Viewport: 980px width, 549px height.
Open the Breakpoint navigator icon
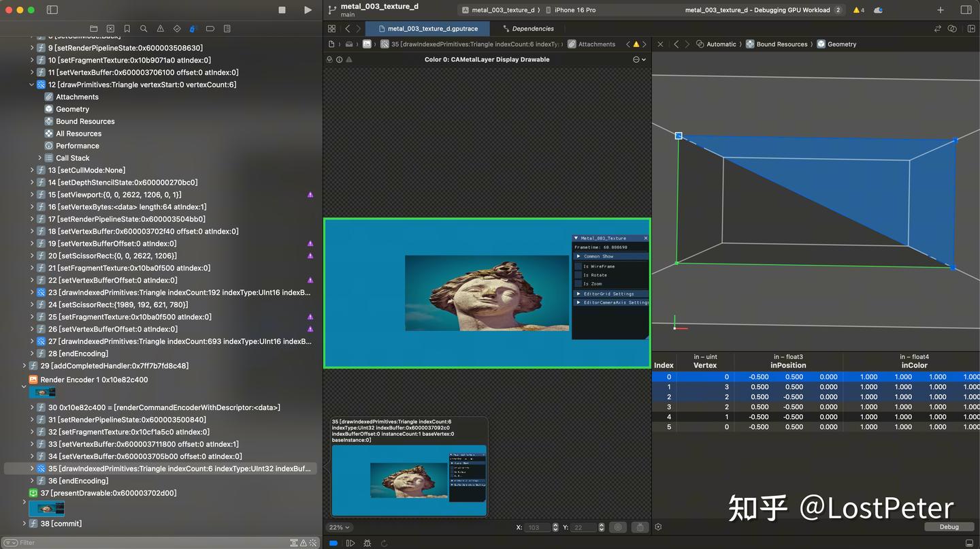coord(210,29)
